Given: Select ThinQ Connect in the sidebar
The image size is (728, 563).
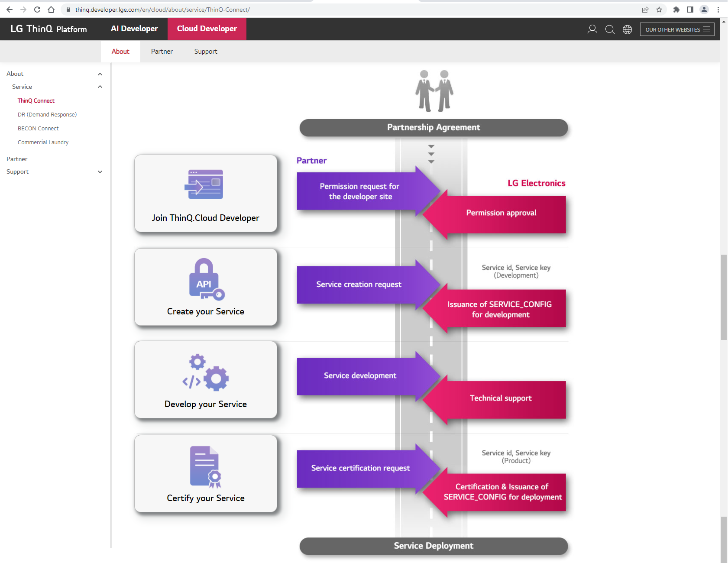Looking at the screenshot, I should tap(36, 100).
